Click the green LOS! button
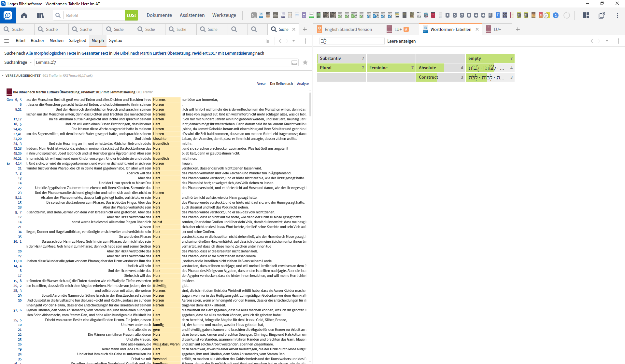 click(x=131, y=15)
